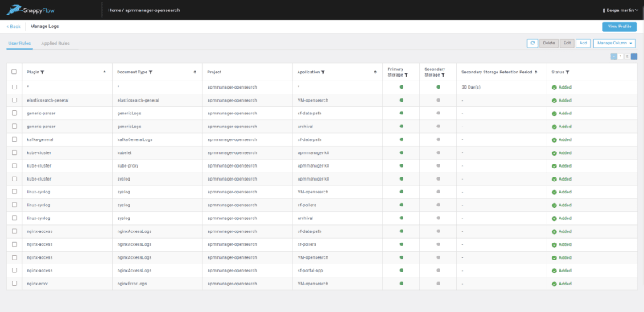Click the Manage Logs page title
644x312 pixels.
(45, 27)
